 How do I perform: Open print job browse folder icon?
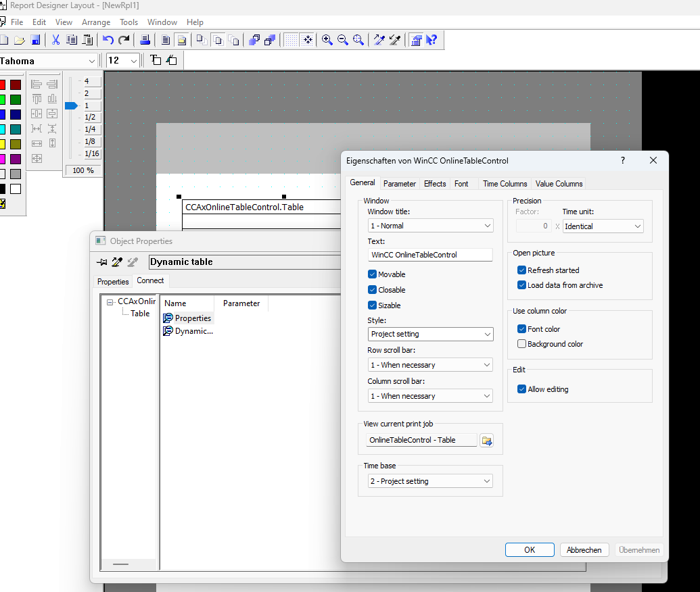486,441
